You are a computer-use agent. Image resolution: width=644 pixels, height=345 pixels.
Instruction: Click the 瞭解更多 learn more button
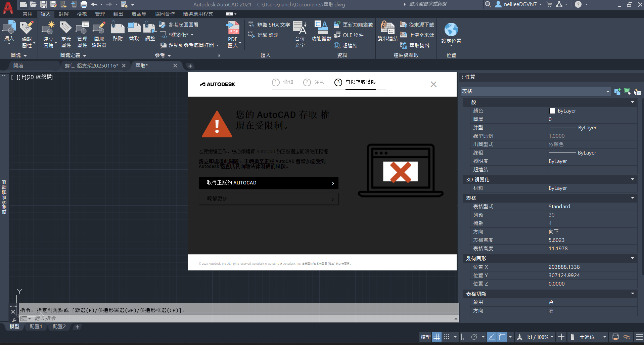[x=268, y=199]
